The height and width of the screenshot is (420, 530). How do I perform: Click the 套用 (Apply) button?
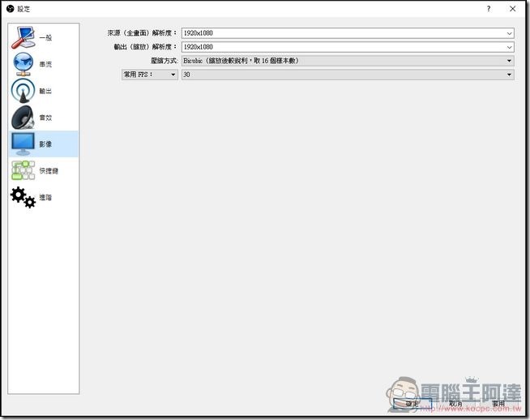(498, 403)
